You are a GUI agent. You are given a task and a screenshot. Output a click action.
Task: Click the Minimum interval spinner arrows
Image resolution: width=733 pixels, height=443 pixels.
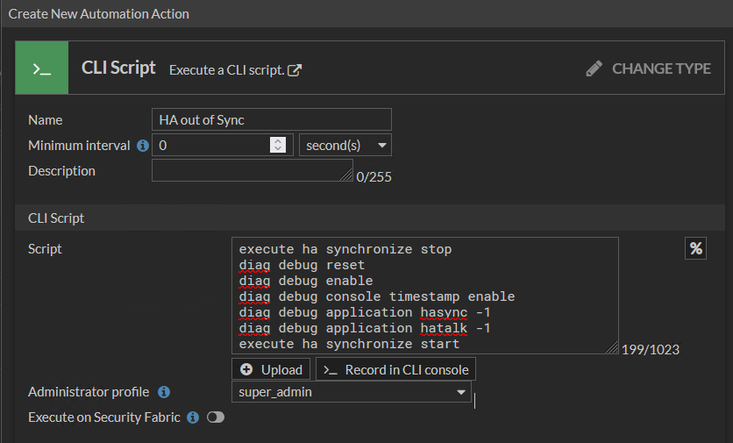[278, 146]
